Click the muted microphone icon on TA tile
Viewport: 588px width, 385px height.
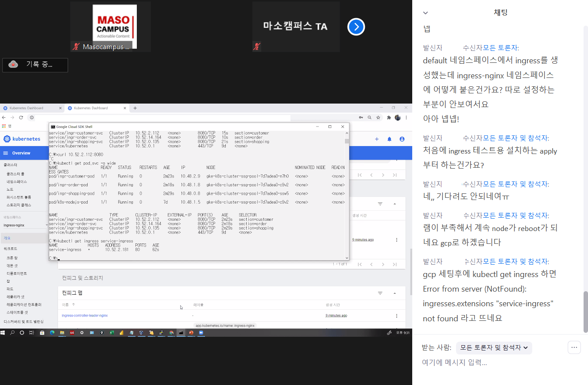tap(256, 46)
